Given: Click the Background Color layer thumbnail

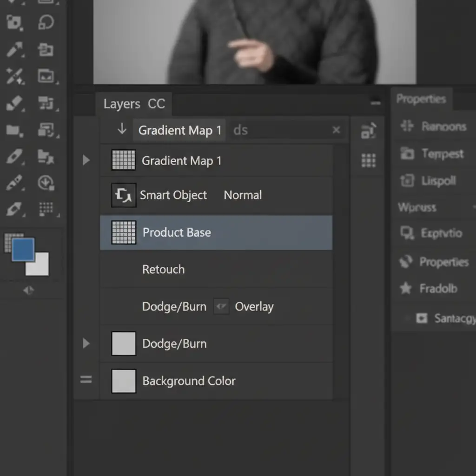Looking at the screenshot, I should (124, 381).
